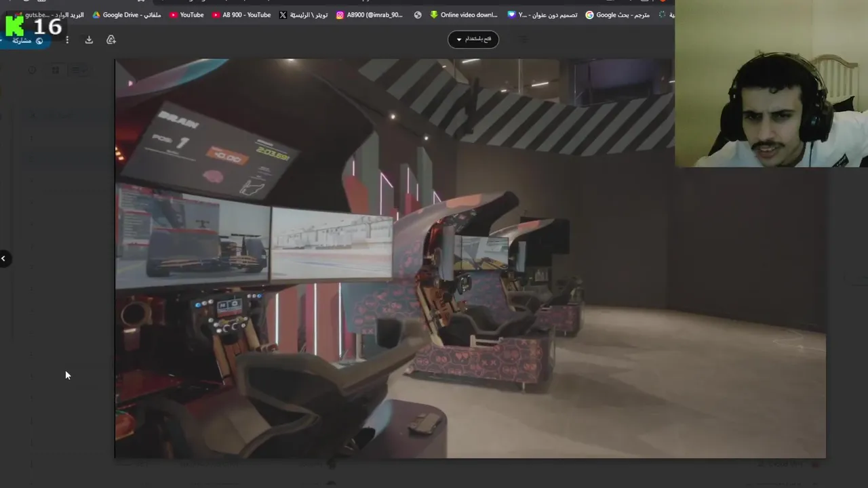Open the three-dot more options menu

pyautogui.click(x=66, y=40)
